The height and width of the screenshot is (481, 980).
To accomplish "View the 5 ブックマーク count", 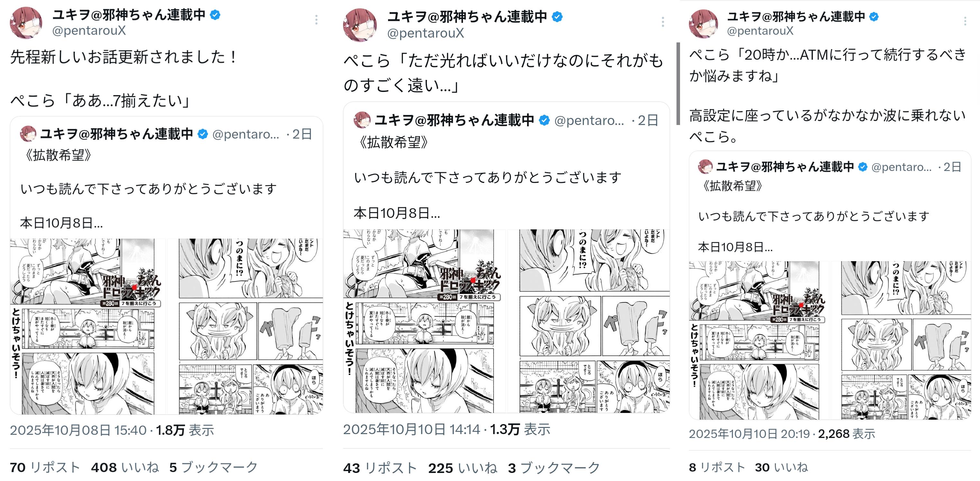I will pyautogui.click(x=213, y=467).
